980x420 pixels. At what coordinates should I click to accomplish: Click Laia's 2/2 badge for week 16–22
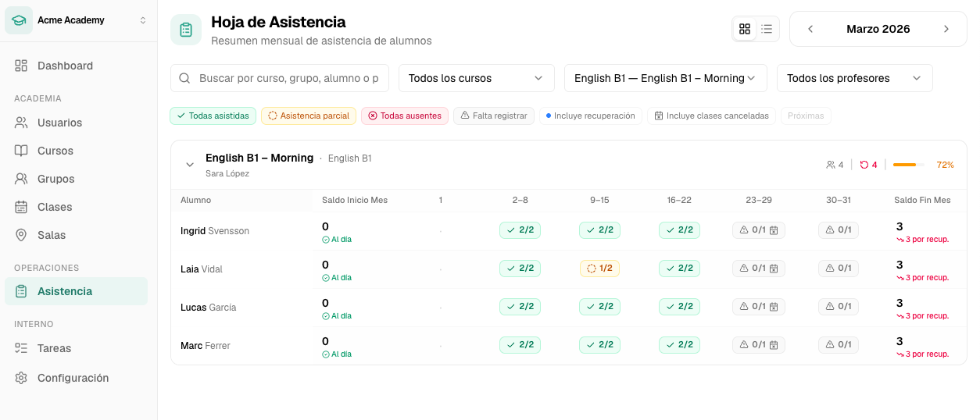679,269
